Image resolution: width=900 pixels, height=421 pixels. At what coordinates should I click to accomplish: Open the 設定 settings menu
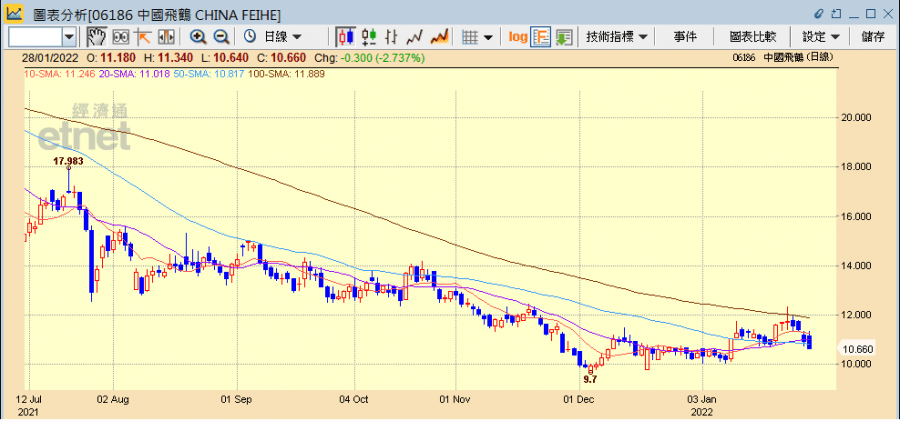(820, 37)
